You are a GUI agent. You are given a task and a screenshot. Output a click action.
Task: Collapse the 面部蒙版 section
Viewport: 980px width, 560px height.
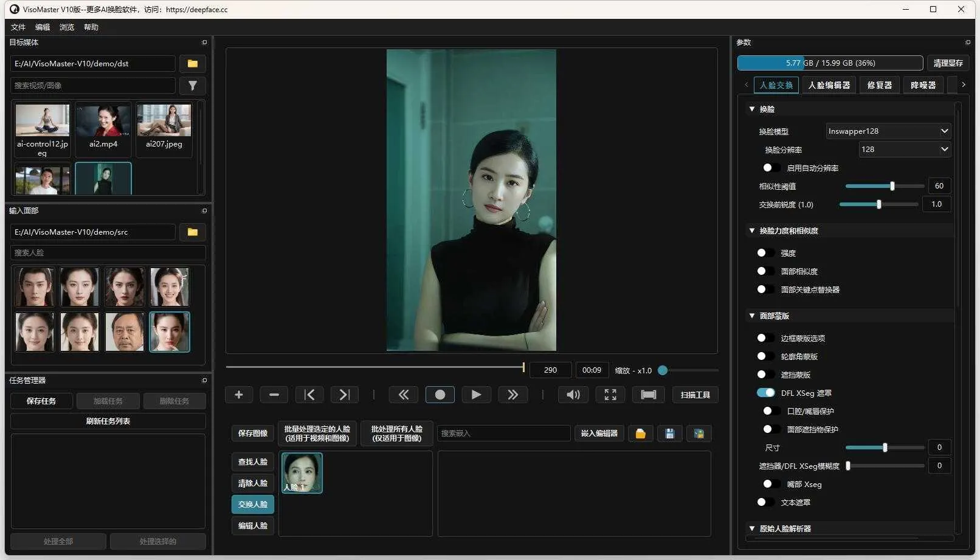coord(752,316)
